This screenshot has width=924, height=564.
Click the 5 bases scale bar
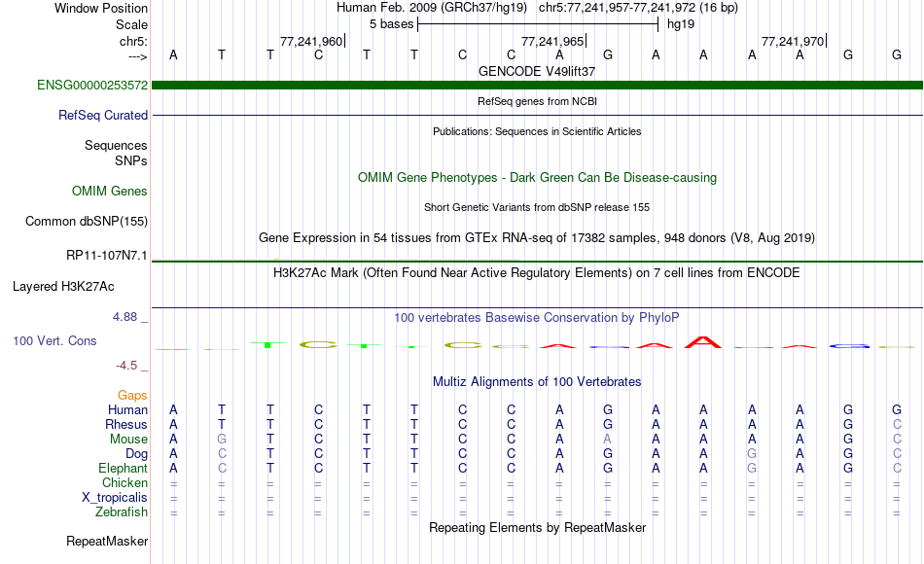click(x=538, y=24)
